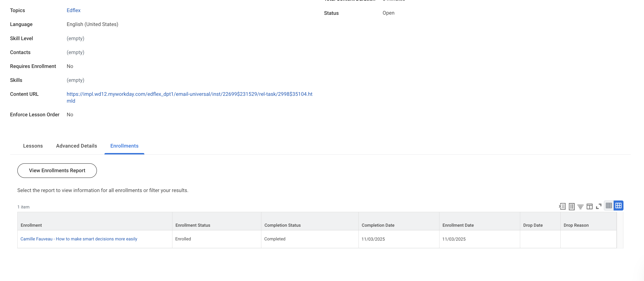
Task: Switch to compact grid row view
Action: coord(609,206)
